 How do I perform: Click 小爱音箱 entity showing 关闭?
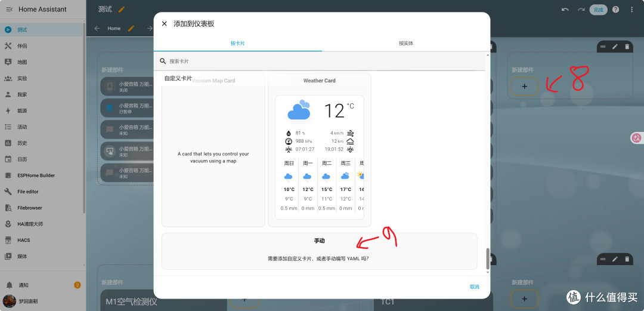(128, 87)
